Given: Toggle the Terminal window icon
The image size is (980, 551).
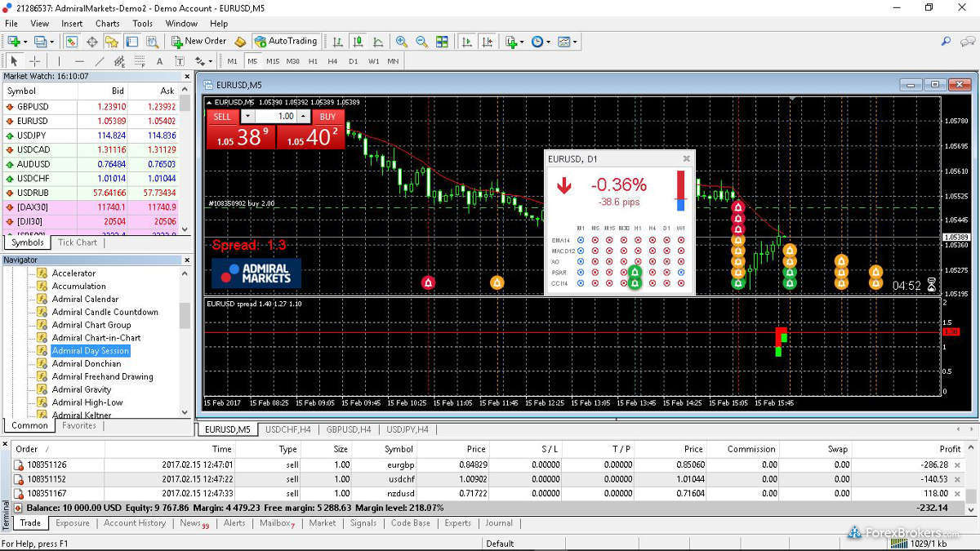Looking at the screenshot, I should [x=131, y=41].
